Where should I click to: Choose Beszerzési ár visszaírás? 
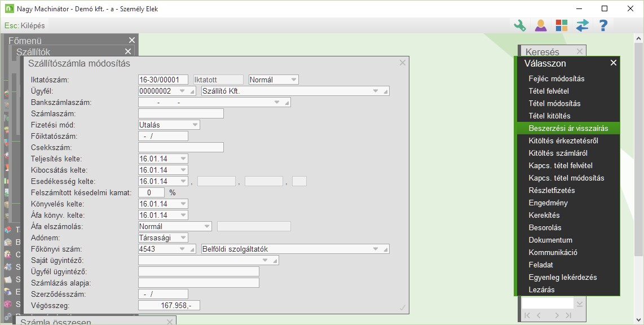(568, 128)
